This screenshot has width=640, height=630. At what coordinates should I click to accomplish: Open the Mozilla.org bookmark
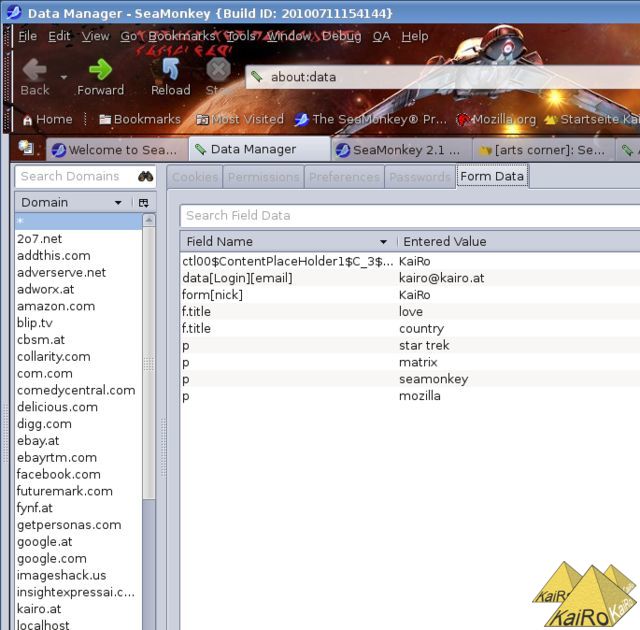click(x=496, y=119)
